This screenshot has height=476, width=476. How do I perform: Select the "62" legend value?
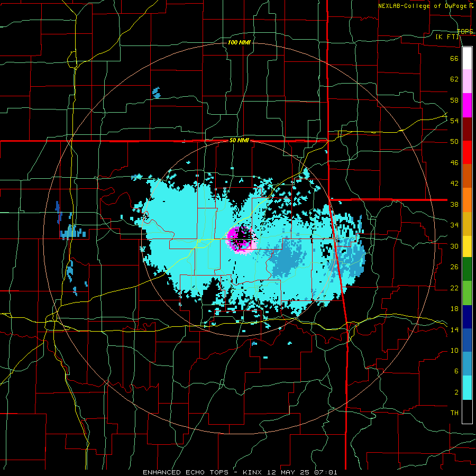(454, 79)
